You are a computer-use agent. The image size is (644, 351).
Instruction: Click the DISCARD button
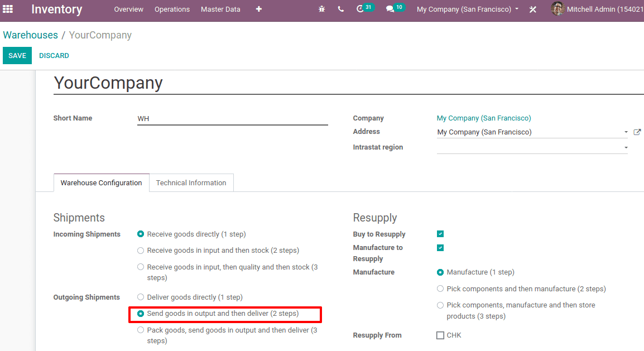(54, 55)
